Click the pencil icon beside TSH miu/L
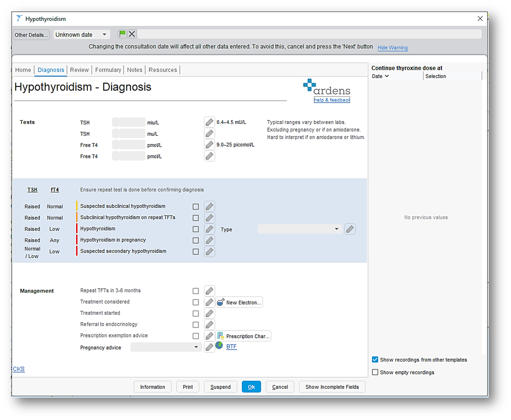This screenshot has height=420, width=511. [209, 122]
